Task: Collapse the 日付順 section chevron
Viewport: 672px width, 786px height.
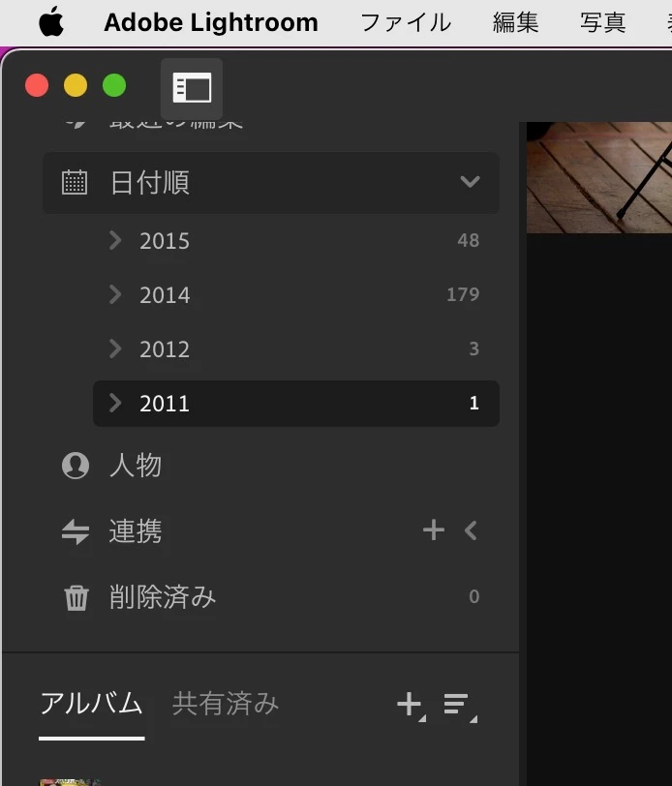Action: pyautogui.click(x=470, y=181)
